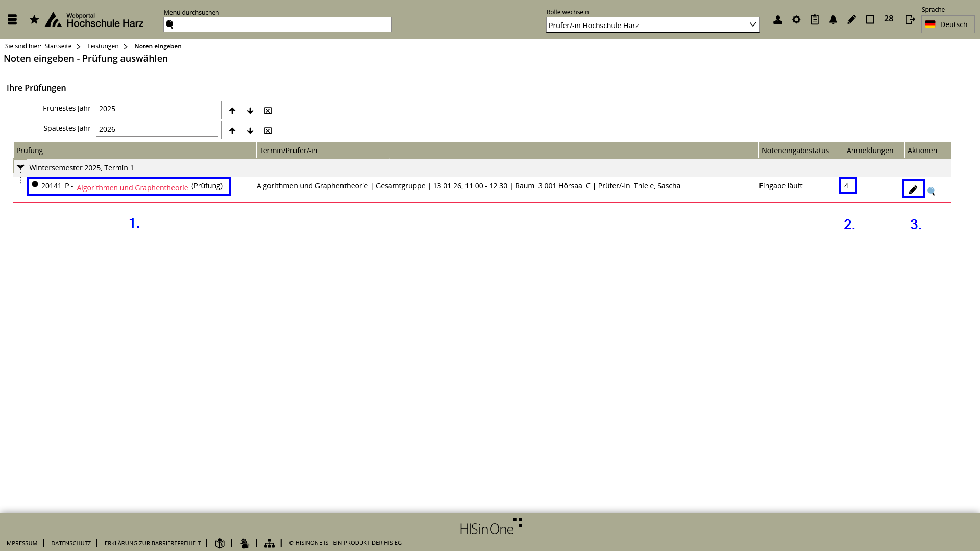Toggle the square checkbox icon in the header

click(870, 20)
